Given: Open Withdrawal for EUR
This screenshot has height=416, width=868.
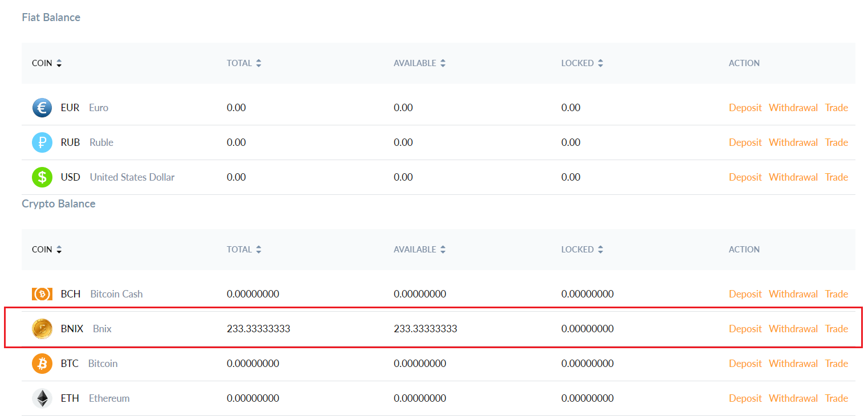Looking at the screenshot, I should tap(793, 108).
